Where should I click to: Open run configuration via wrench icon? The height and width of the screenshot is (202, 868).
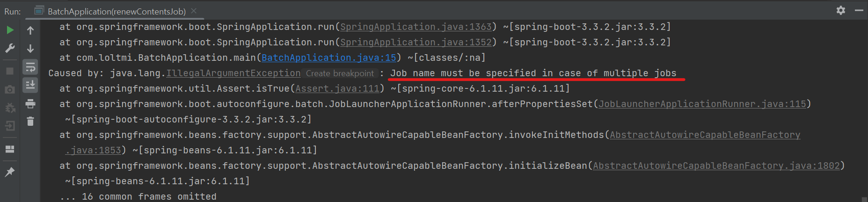(10, 48)
